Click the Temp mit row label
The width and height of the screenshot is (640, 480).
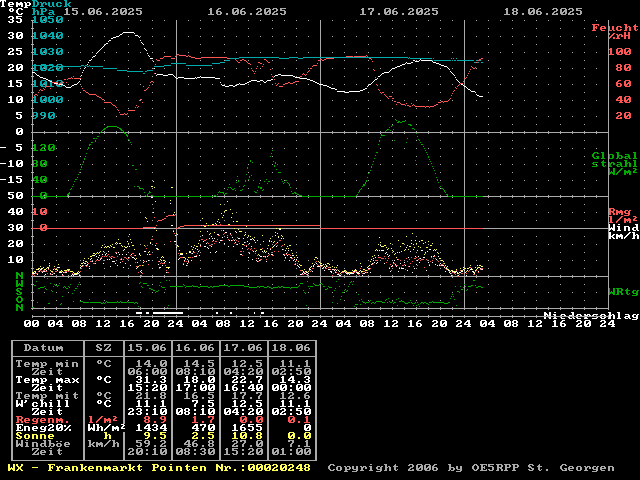click(47, 396)
